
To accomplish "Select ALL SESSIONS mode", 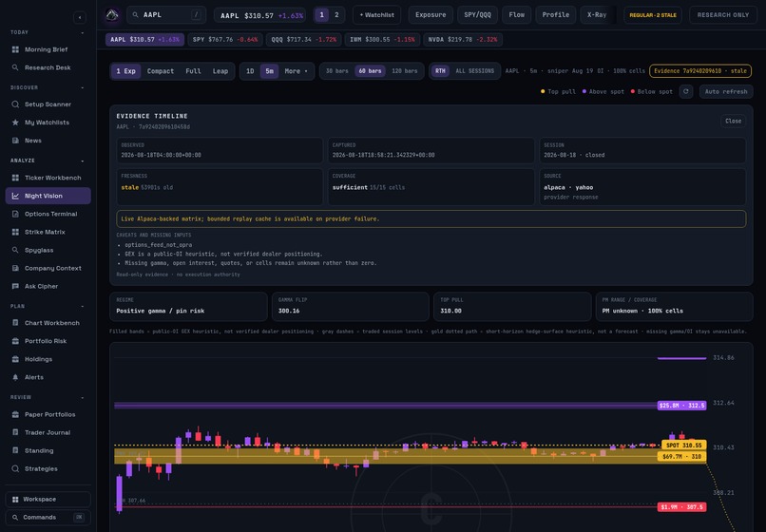I will (475, 71).
